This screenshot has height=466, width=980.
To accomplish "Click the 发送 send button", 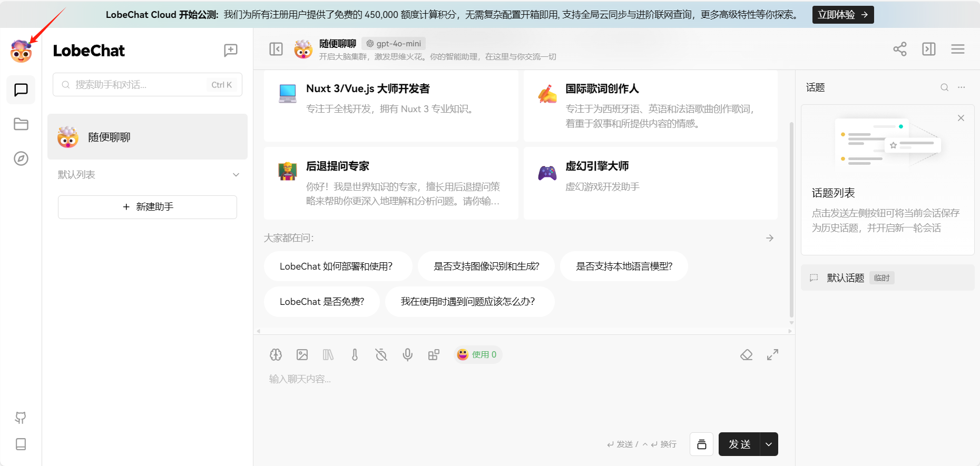I will 739,444.
